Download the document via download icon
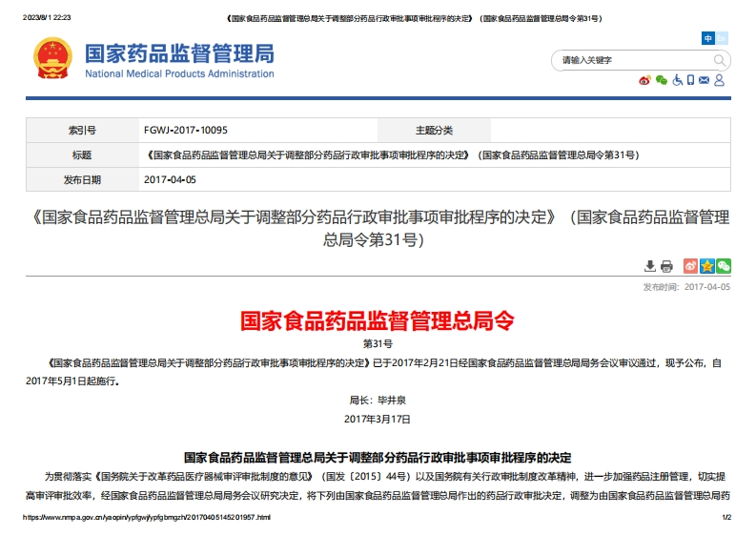 (650, 266)
